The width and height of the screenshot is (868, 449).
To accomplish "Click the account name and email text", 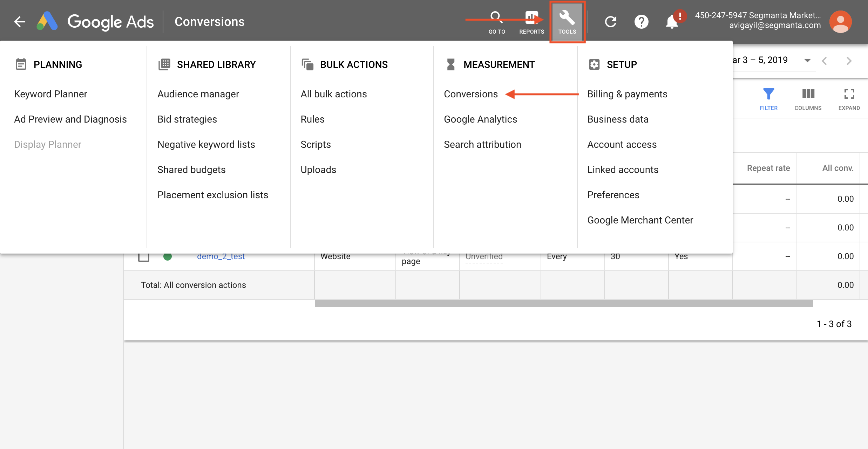I will pos(758,20).
